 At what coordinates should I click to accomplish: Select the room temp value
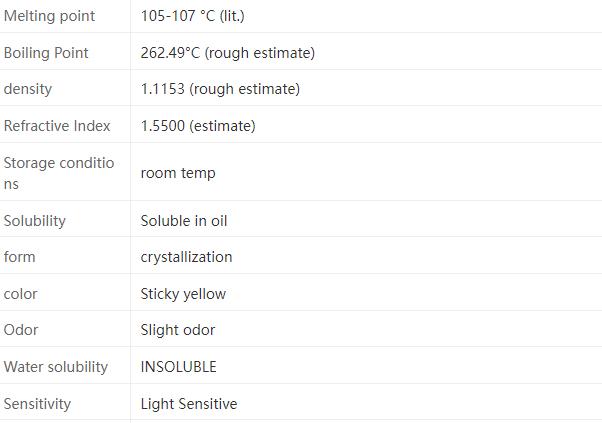[x=178, y=173]
